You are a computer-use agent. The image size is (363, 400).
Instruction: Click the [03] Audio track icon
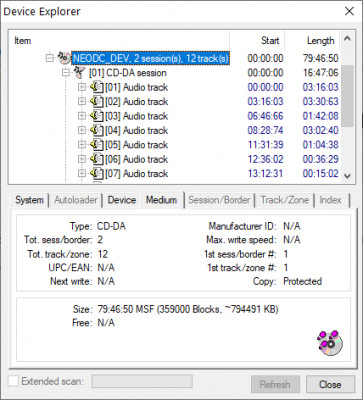(97, 116)
